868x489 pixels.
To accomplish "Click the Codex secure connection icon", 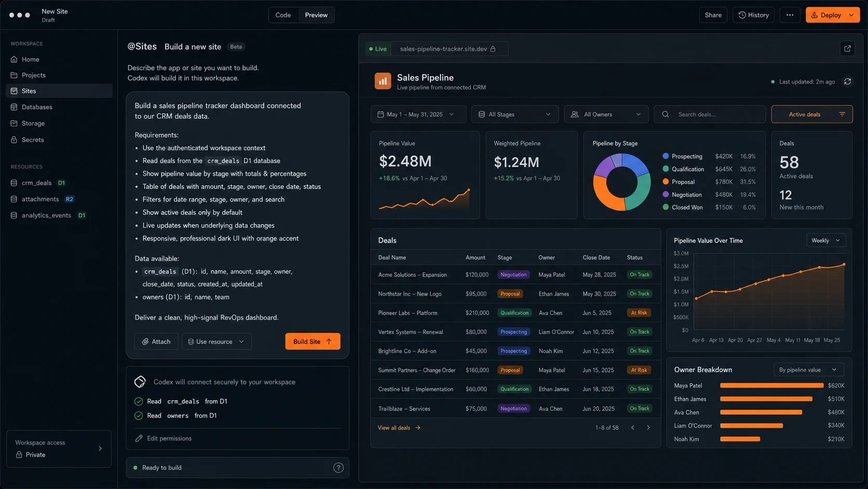I will pos(140,382).
